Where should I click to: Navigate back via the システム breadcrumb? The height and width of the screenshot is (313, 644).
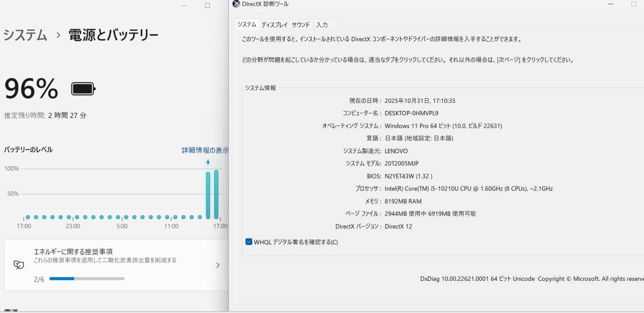coord(24,35)
